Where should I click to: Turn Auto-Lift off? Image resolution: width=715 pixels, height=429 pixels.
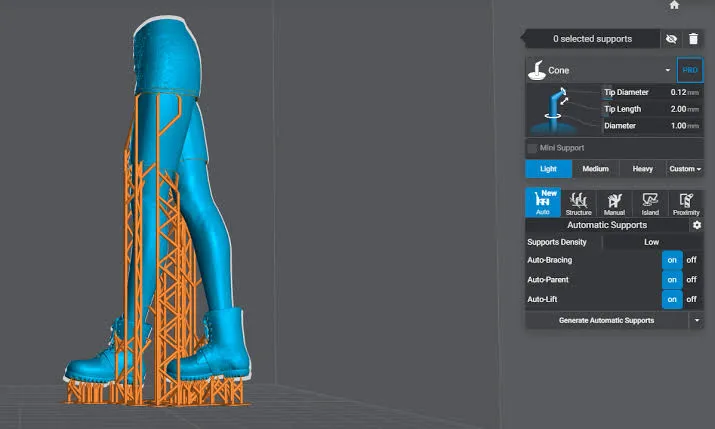tap(691, 300)
